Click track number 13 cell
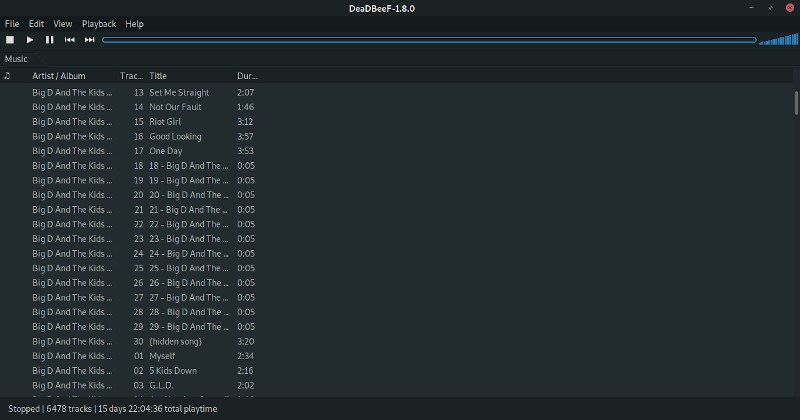Screen dimensions: 800x420 (139, 92)
